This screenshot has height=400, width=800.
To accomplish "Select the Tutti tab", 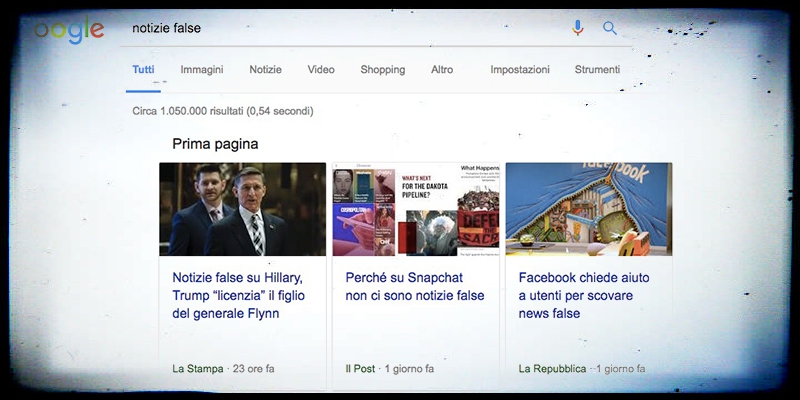I will click(x=143, y=70).
